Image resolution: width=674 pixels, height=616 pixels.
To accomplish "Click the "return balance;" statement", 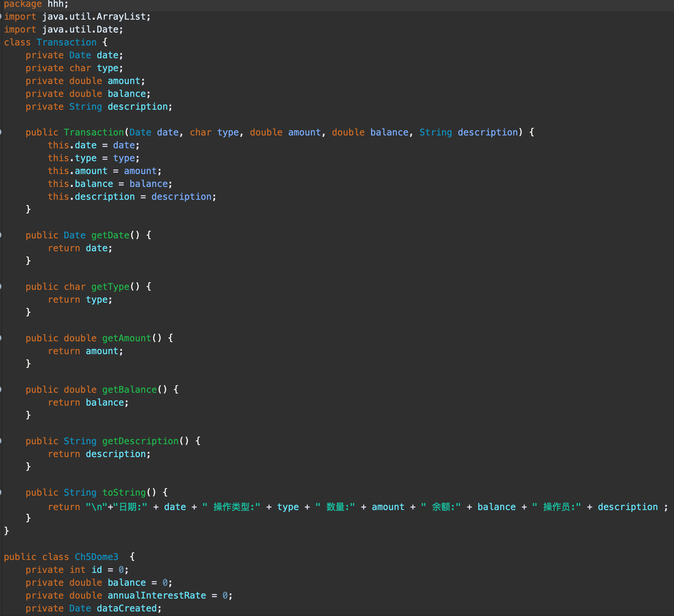I will pyautogui.click(x=88, y=403).
